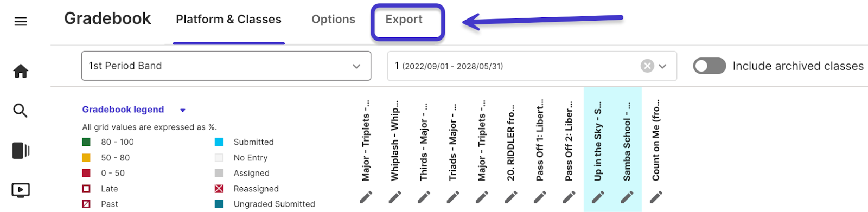Click the Samba School column header
Screen dimensions: 868x212
[x=627, y=142]
